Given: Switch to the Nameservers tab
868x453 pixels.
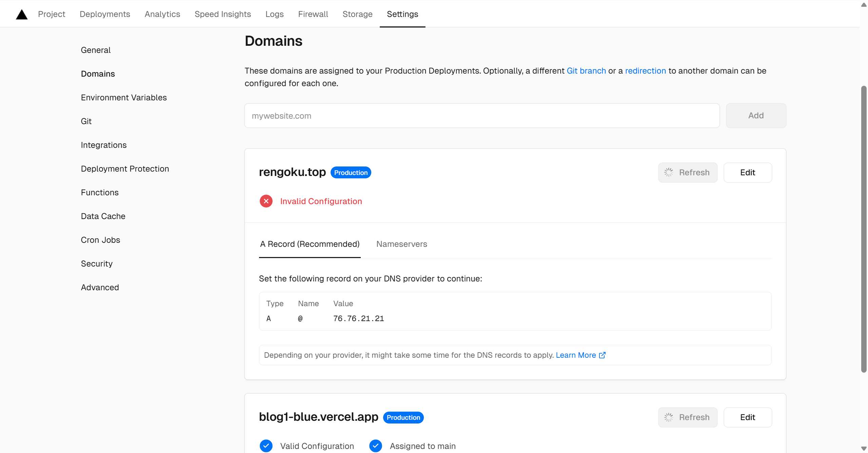Looking at the screenshot, I should [x=402, y=244].
